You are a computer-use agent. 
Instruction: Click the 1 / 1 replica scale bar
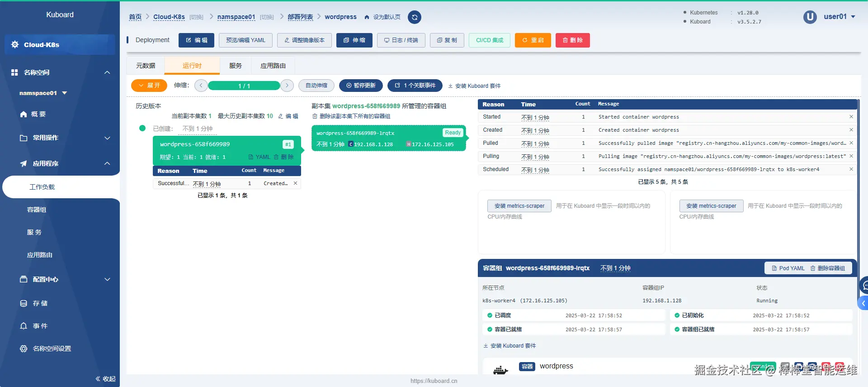244,86
